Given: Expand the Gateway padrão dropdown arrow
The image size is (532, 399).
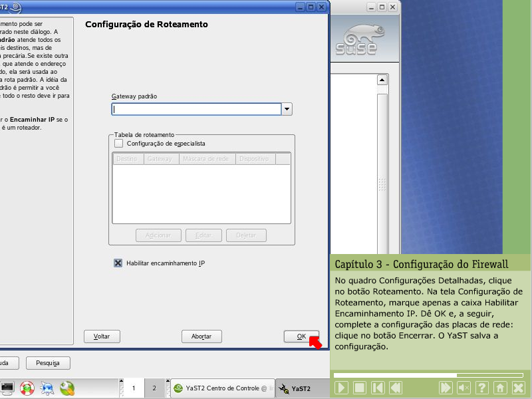Looking at the screenshot, I should 287,109.
